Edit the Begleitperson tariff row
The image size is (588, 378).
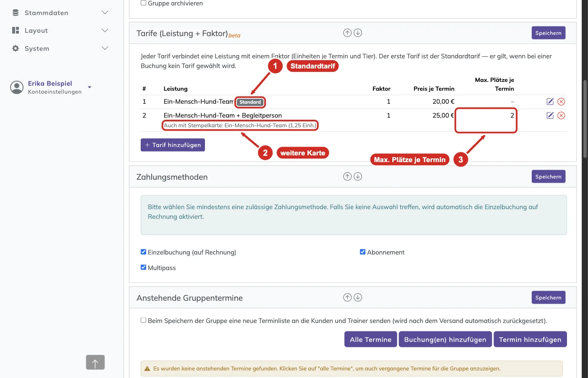click(550, 115)
